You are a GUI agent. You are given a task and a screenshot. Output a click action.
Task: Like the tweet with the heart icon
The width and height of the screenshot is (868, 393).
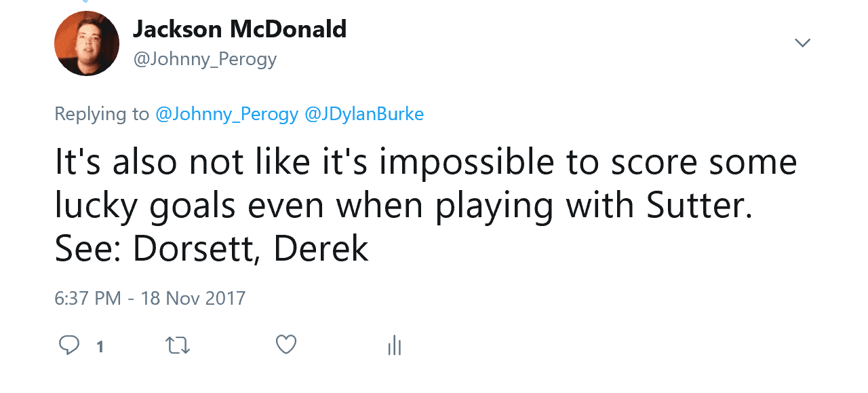286,345
